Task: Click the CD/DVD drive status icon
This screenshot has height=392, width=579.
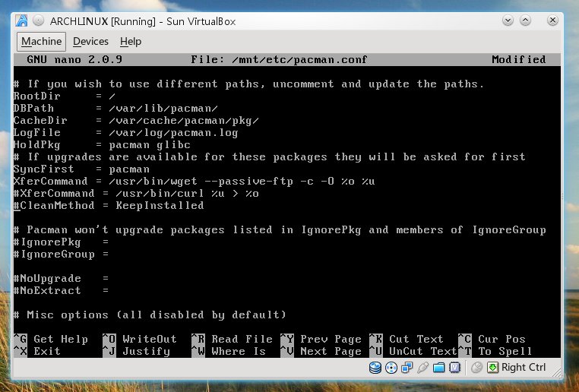Action: click(x=391, y=368)
